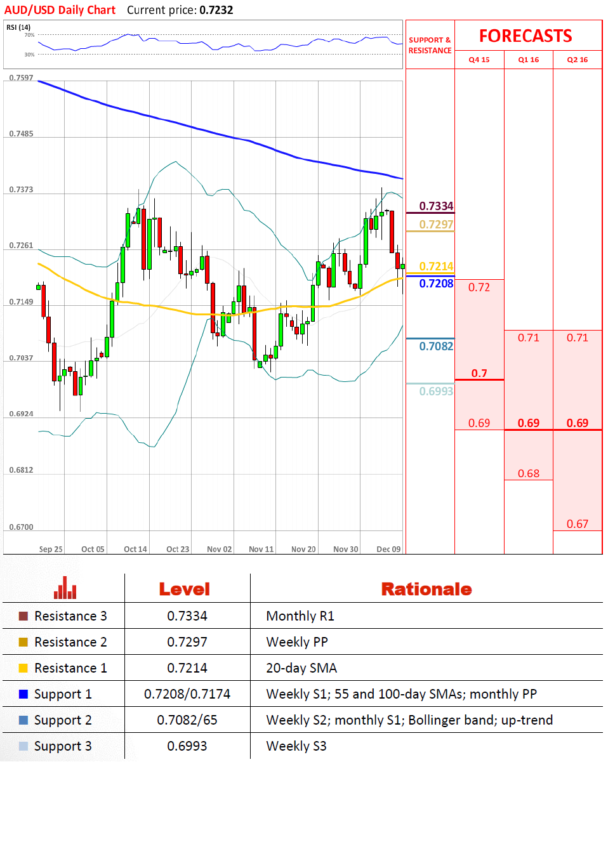This screenshot has width=608, height=868.
Task: Select the 'Support 1' row label
Action: (x=63, y=694)
